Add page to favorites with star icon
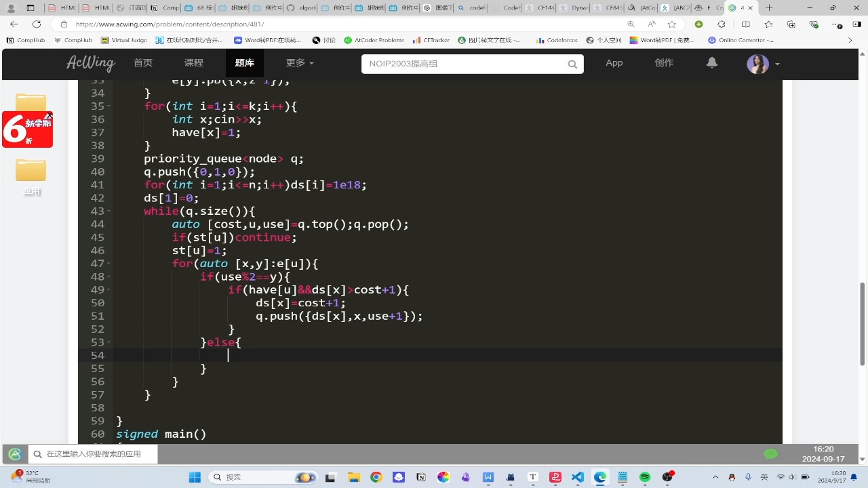The height and width of the screenshot is (488, 868). tap(671, 24)
